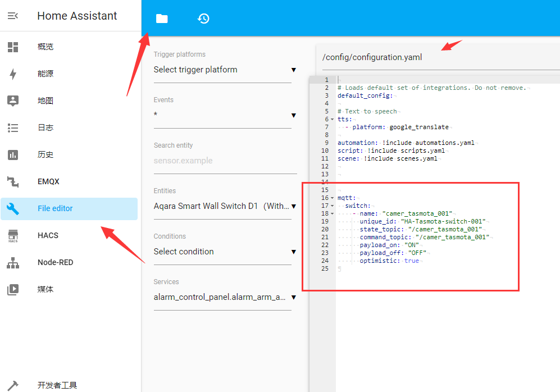Screen dimensions: 560x392
Task: Select the HACS menu label
Action: [x=48, y=236]
